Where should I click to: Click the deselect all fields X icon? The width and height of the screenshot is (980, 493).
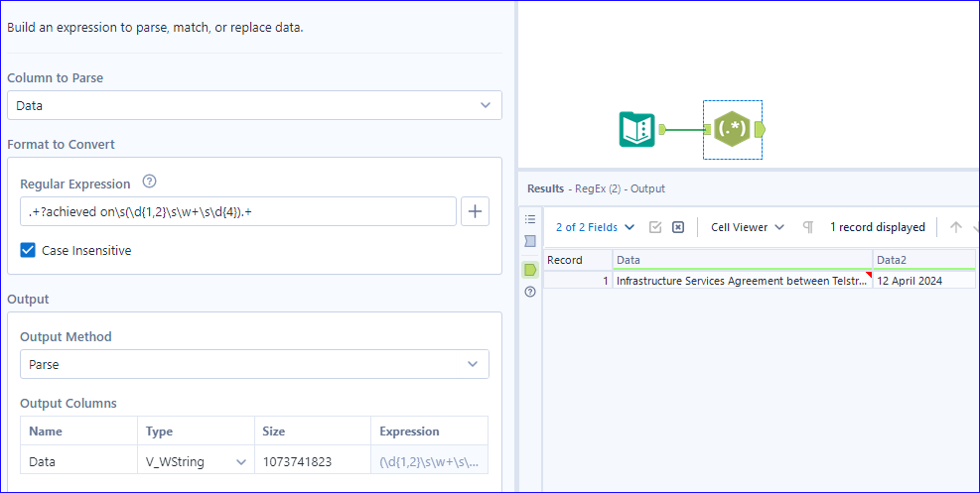678,227
